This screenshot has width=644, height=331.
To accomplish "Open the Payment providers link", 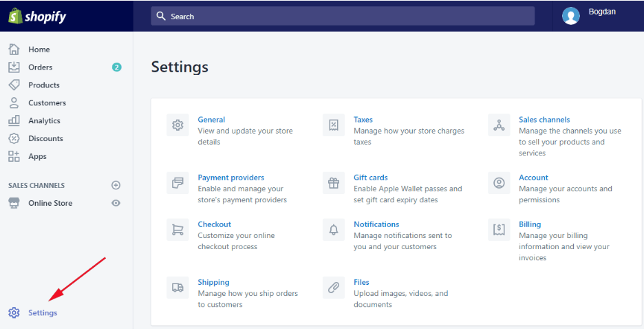I will tap(230, 178).
